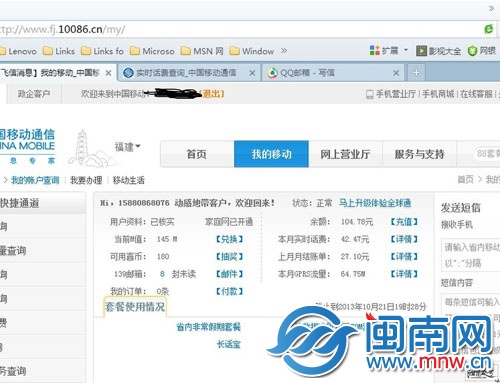Viewport: 500px width, 383px height.
Task: Open the Links bookmarks folder
Action: coord(59,51)
